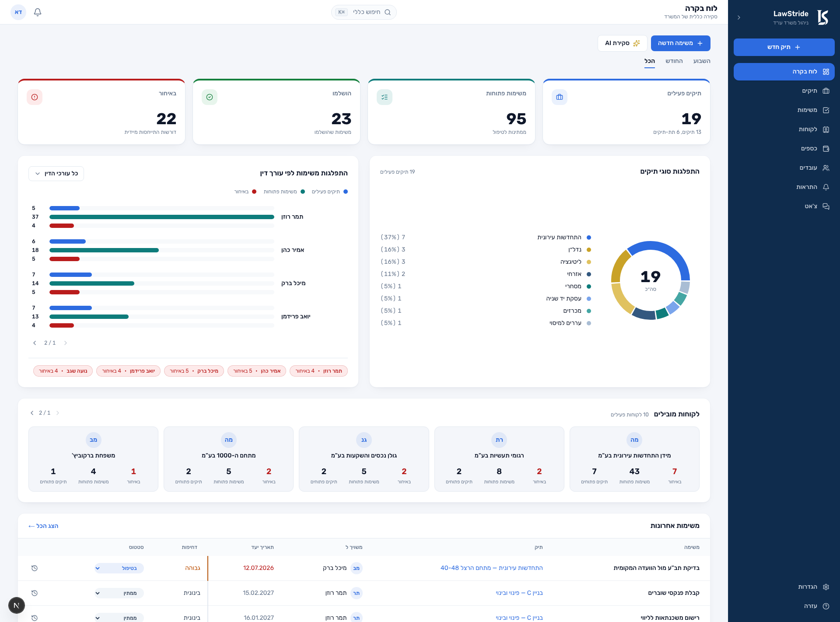Screen dimensions: 840x622
Task: Click the alert icon on באיחור card
Action: click(35, 97)
